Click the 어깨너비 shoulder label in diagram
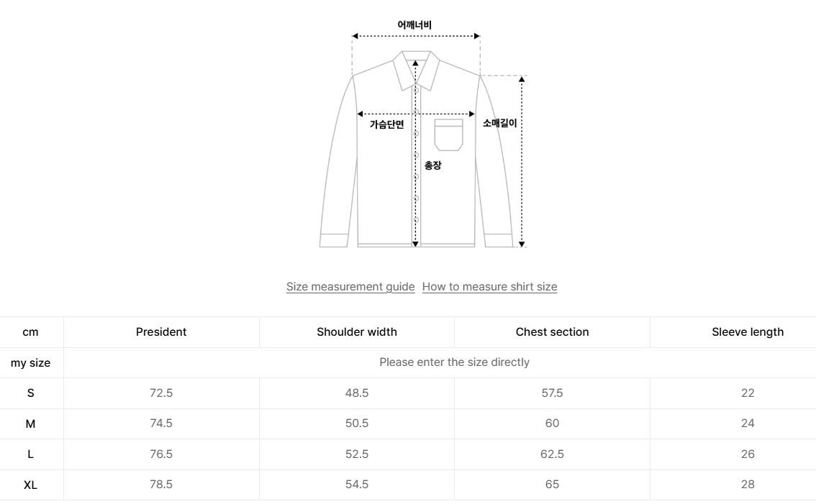 click(414, 26)
